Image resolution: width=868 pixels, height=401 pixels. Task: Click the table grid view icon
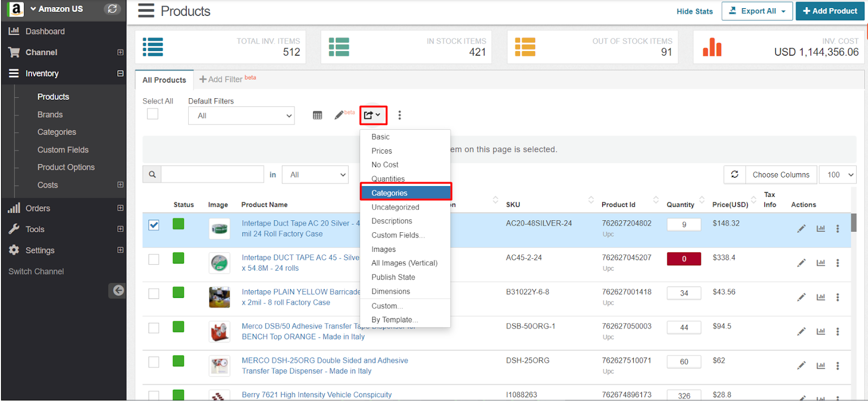(317, 115)
